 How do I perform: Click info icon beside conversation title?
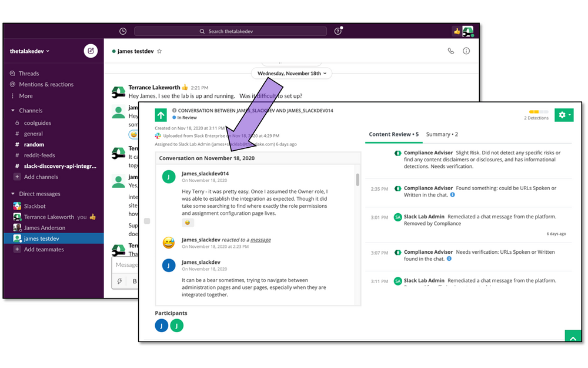pos(174,111)
